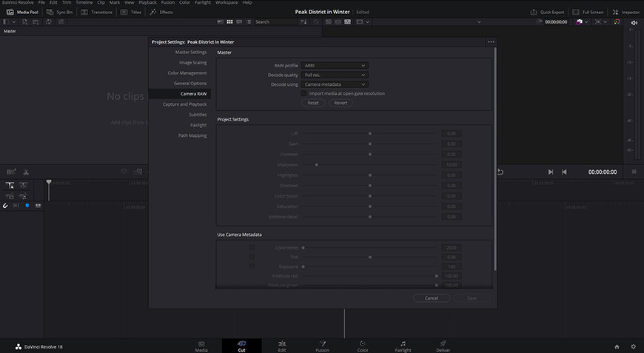644x353 pixels.
Task: Expand the bypass color grades dropdown arrow
Action: [x=586, y=21]
